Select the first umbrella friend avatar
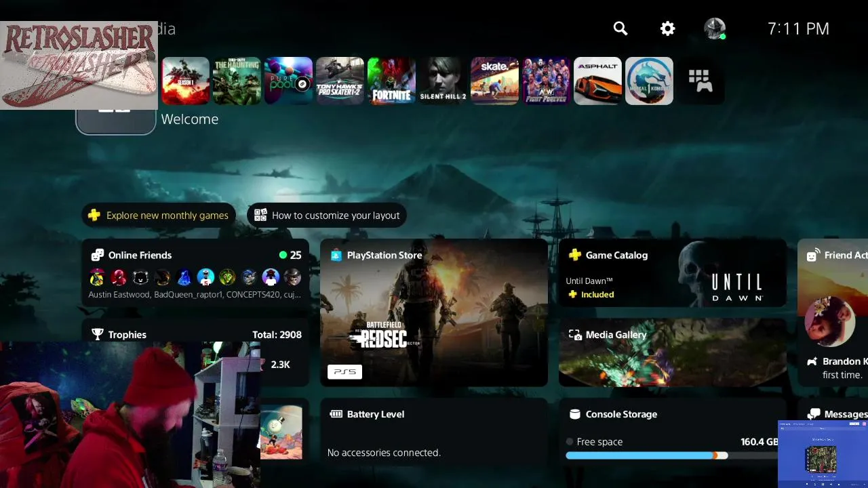Viewport: 868px width, 488px height. coord(97,277)
